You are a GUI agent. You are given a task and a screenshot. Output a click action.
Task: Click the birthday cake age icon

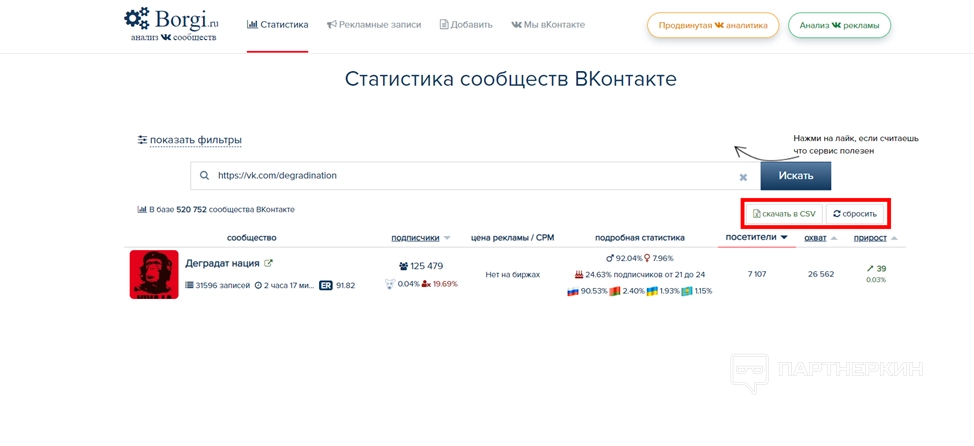pos(579,274)
